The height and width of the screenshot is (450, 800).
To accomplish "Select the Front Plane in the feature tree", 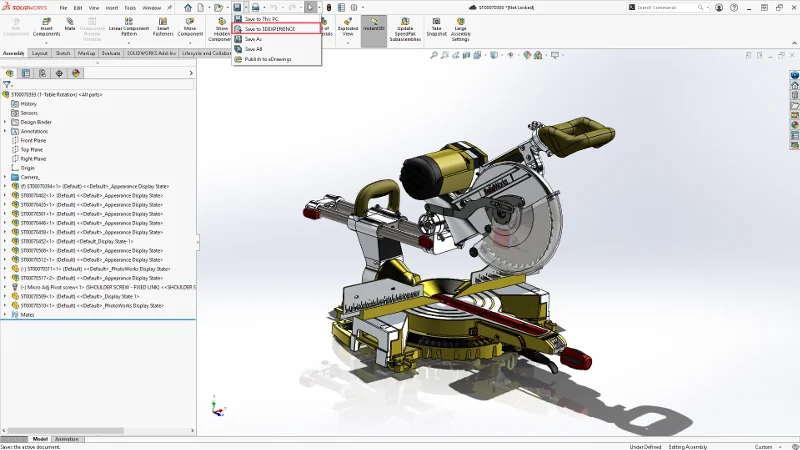I will click(x=33, y=140).
